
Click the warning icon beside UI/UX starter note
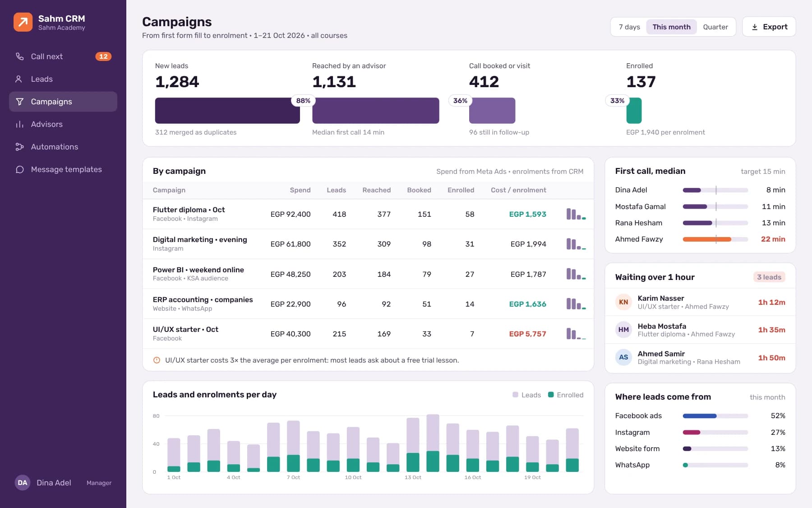[157, 360]
